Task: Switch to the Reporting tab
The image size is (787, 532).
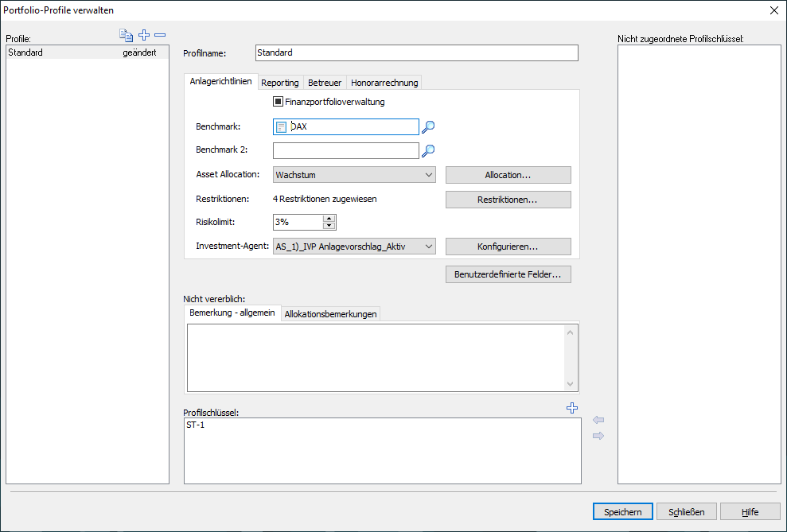Action: click(280, 83)
